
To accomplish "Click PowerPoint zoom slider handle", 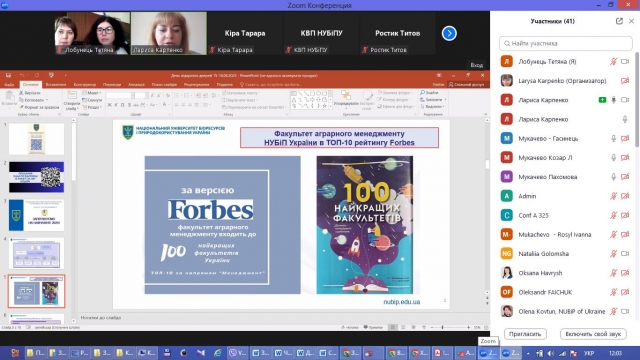I will 442,327.
